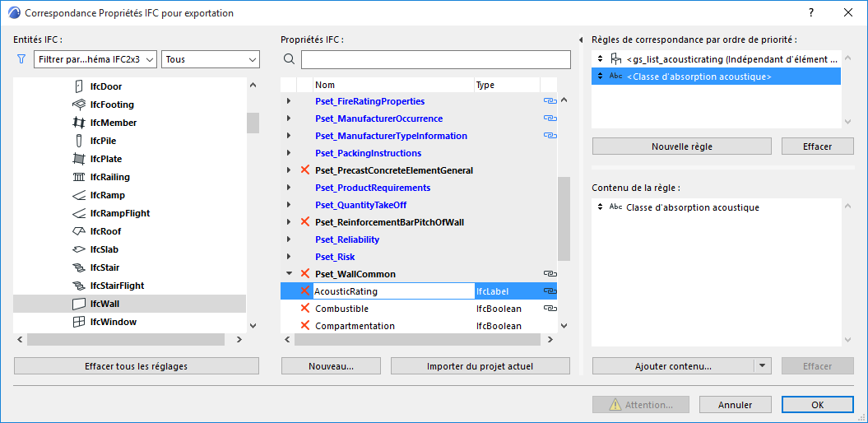Viewport: 868px width, 423px height.
Task: Click the IfcSlab entity icon
Action: coord(79,249)
